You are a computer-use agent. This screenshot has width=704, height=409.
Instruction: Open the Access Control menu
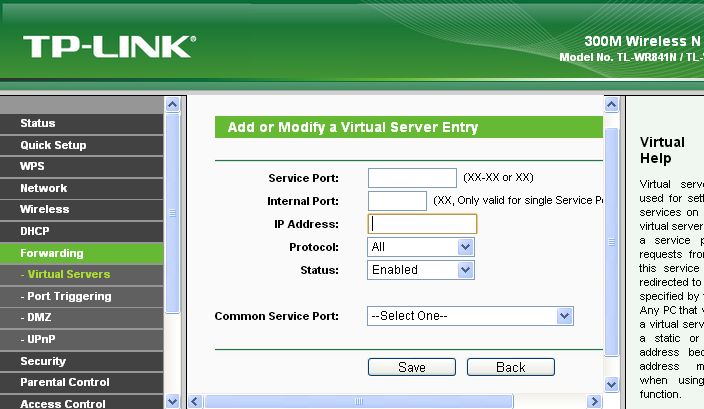(x=81, y=402)
